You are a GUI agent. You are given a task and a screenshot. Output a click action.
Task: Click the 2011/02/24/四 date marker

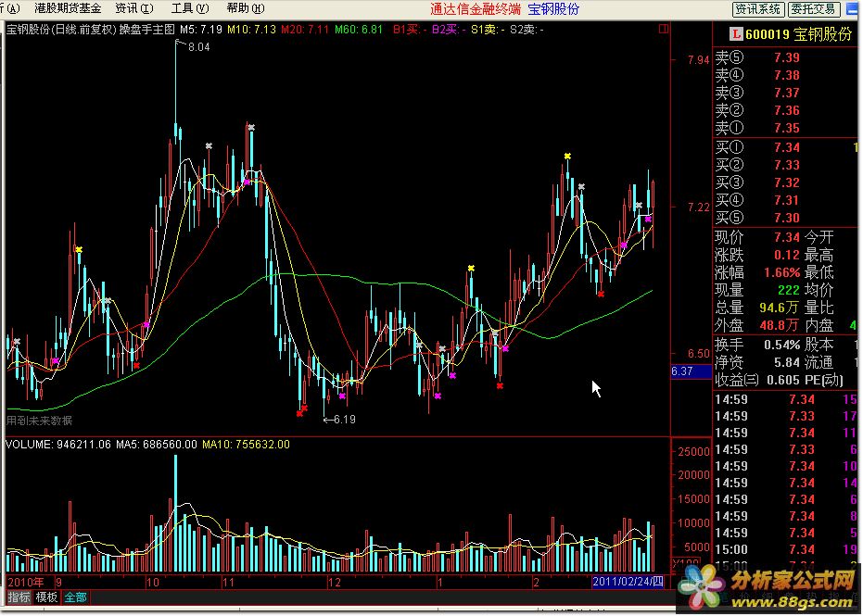(628, 582)
